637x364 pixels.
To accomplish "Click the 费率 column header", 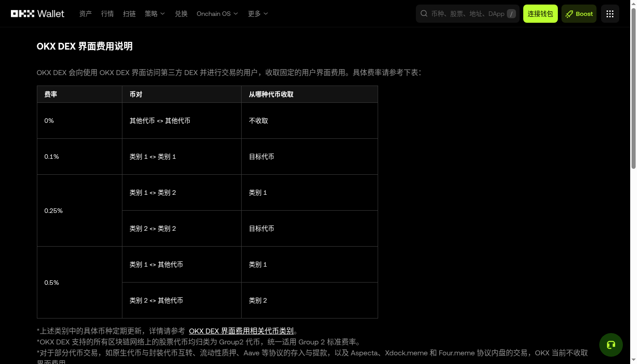I will pos(80,94).
